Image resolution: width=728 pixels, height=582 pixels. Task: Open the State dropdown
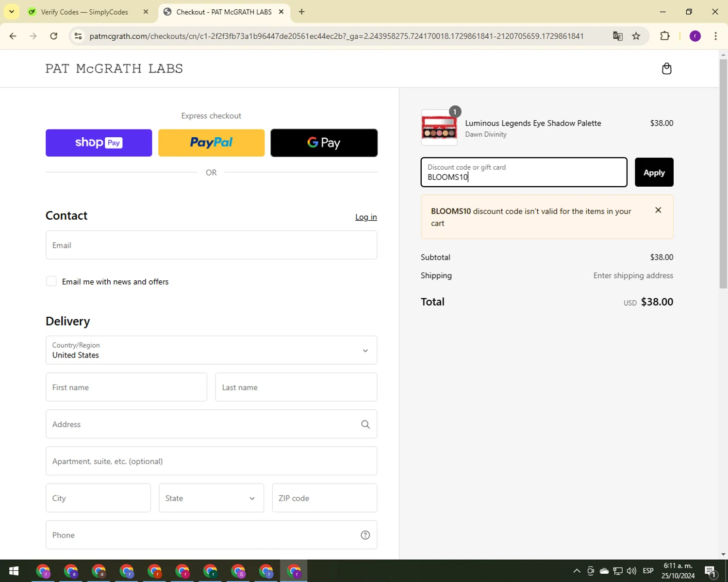[211, 498]
